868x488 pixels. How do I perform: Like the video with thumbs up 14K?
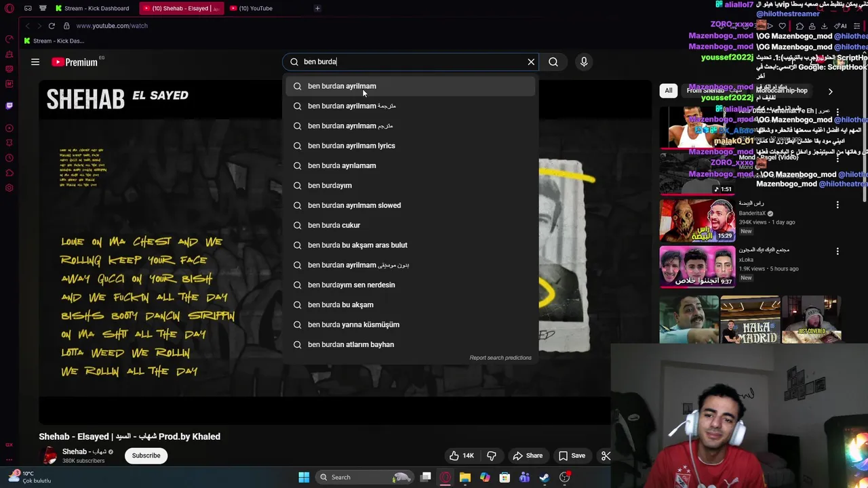[462, 455]
